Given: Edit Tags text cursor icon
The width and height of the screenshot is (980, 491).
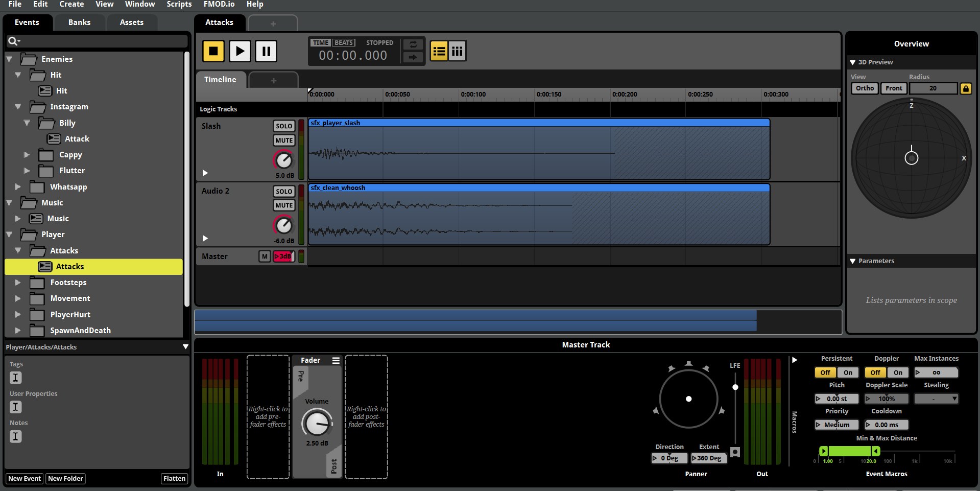Looking at the screenshot, I should point(15,378).
